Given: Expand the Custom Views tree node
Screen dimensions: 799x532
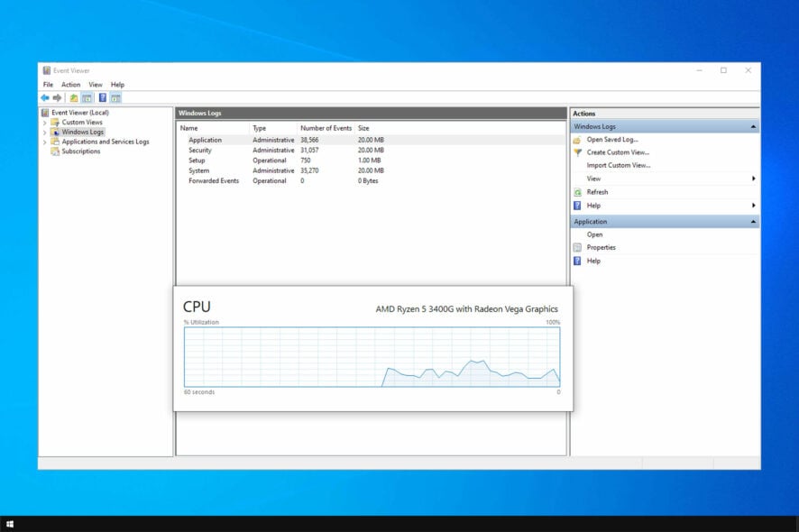Looking at the screenshot, I should (x=45, y=123).
